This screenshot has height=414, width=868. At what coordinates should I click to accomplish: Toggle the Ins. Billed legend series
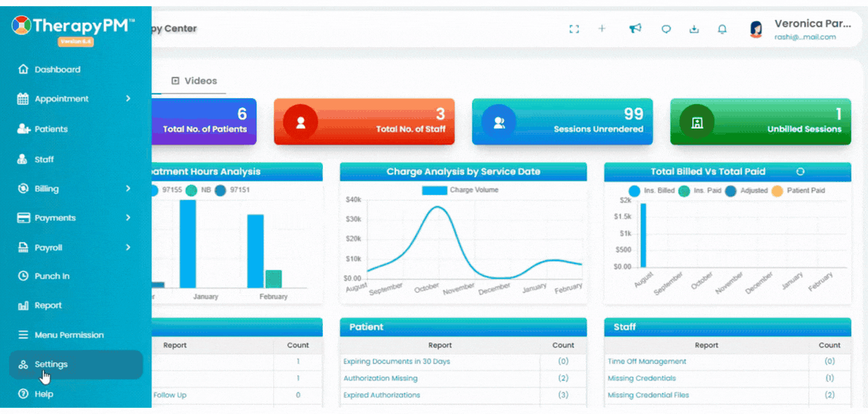click(652, 190)
